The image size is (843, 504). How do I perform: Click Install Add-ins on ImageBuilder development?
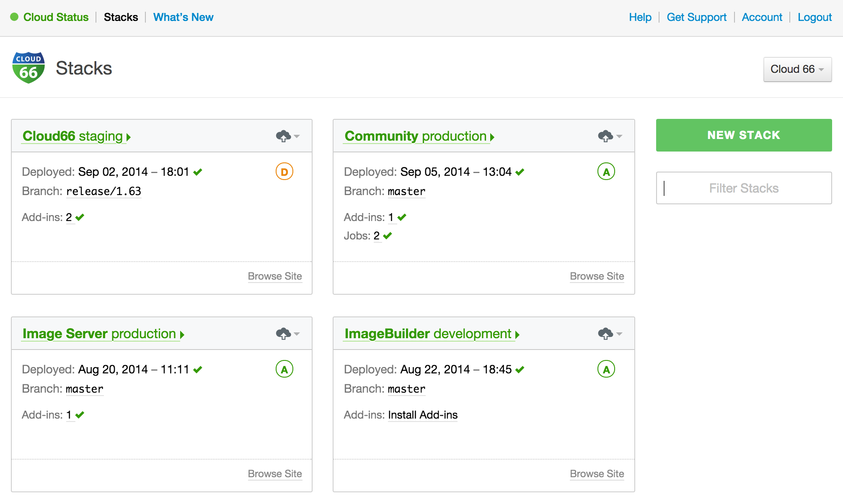(423, 415)
